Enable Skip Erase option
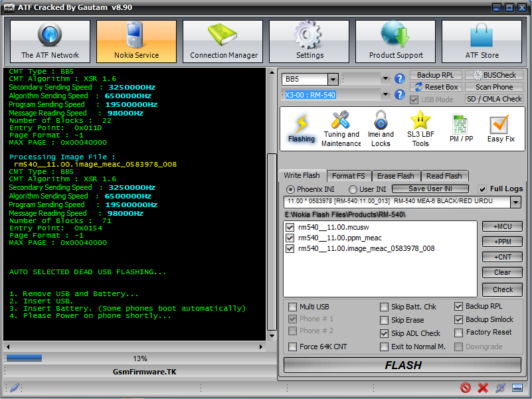 pos(384,320)
